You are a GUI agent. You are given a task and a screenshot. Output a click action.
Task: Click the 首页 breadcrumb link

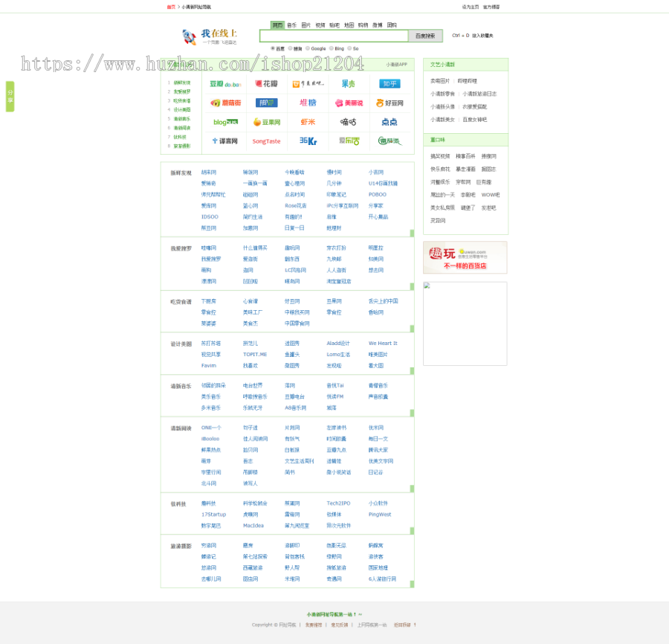(x=171, y=7)
